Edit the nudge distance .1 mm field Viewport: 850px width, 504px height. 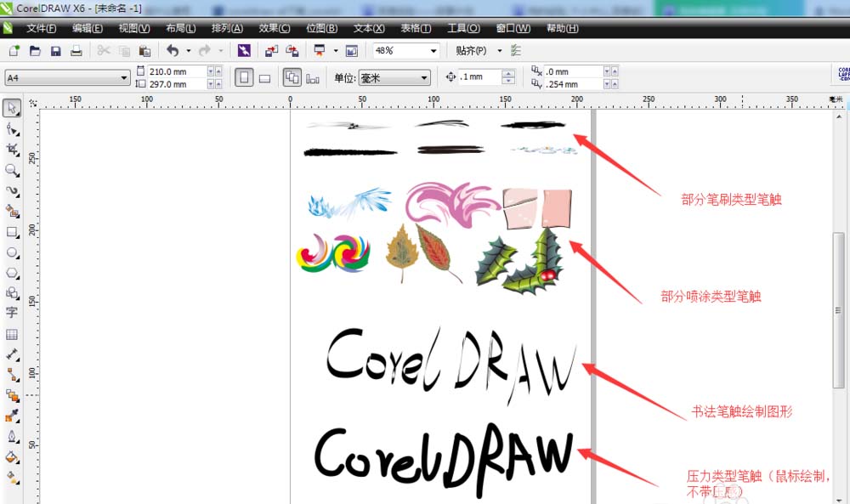pyautogui.click(x=479, y=77)
